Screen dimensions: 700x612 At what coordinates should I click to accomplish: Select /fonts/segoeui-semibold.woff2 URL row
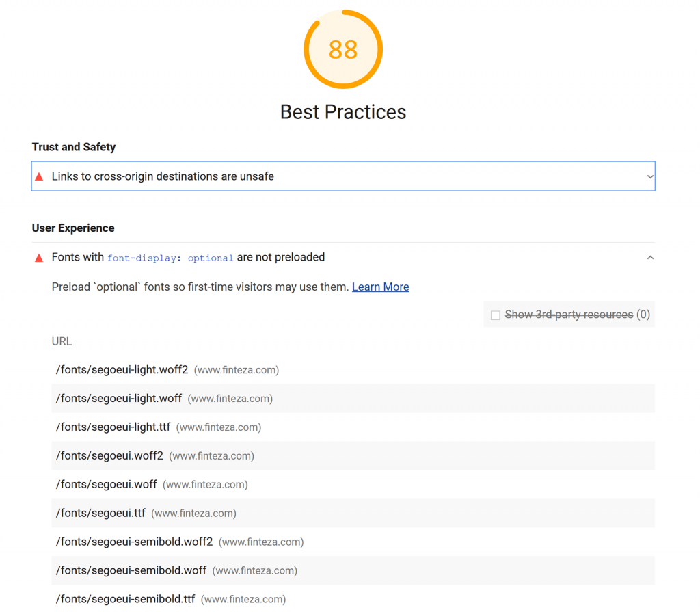[x=353, y=542]
